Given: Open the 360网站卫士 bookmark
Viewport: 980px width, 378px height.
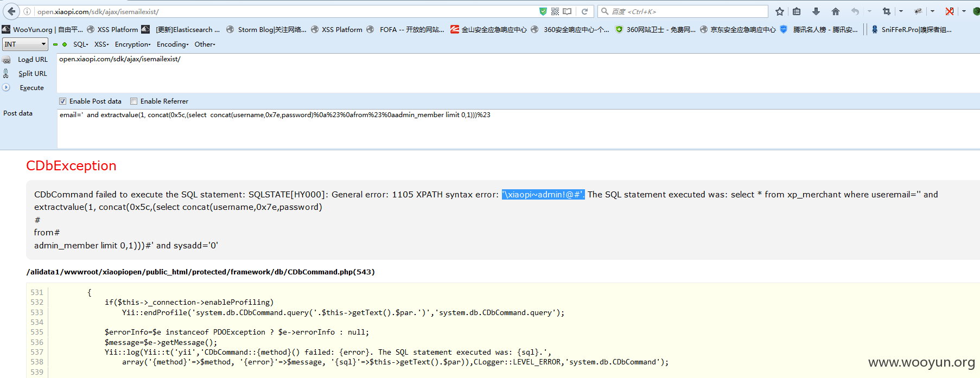Looking at the screenshot, I should point(656,29).
